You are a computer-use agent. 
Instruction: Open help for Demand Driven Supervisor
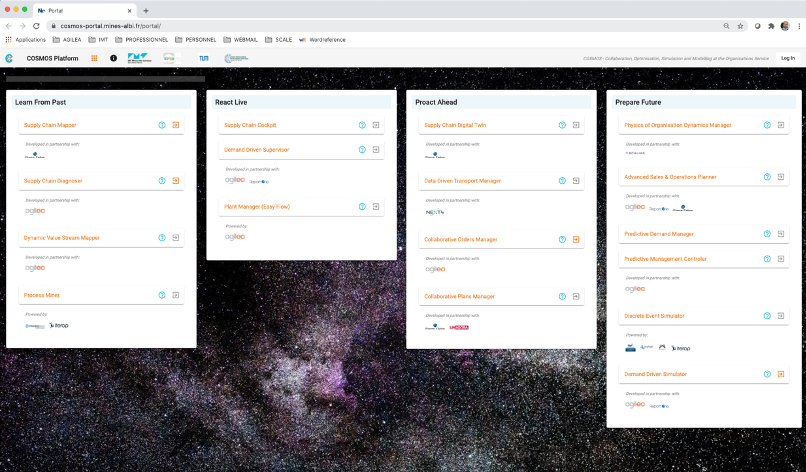362,150
